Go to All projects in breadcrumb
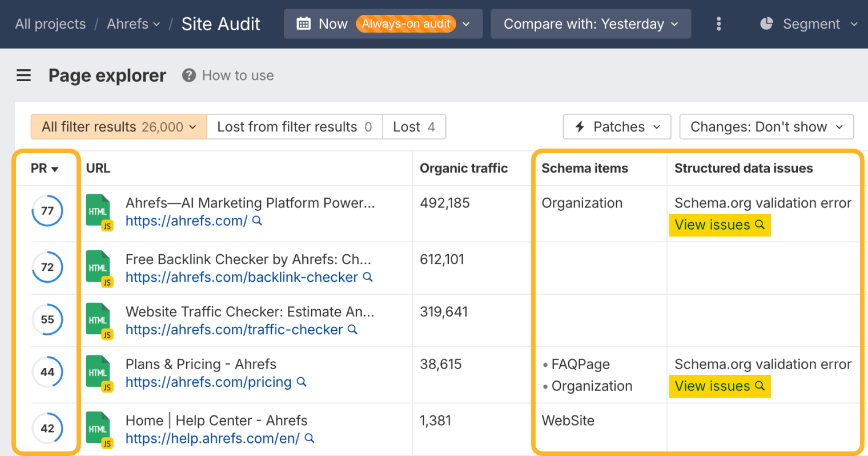This screenshot has height=456, width=868. point(50,24)
